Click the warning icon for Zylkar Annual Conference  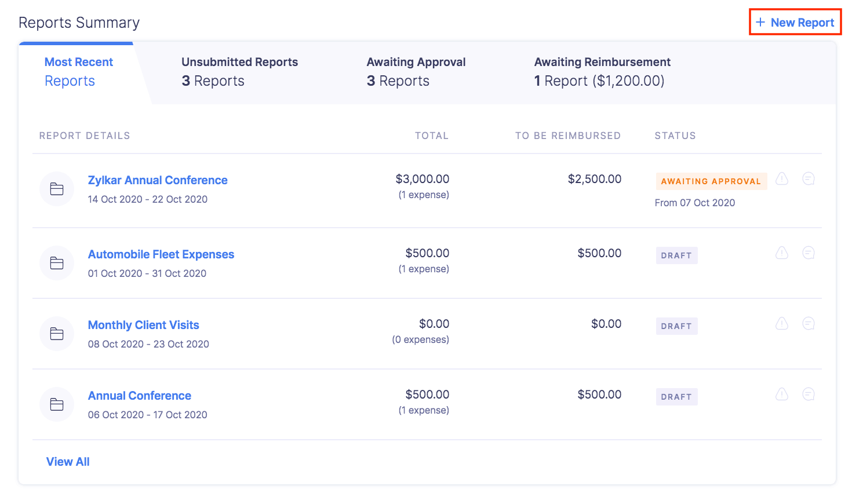(x=782, y=179)
